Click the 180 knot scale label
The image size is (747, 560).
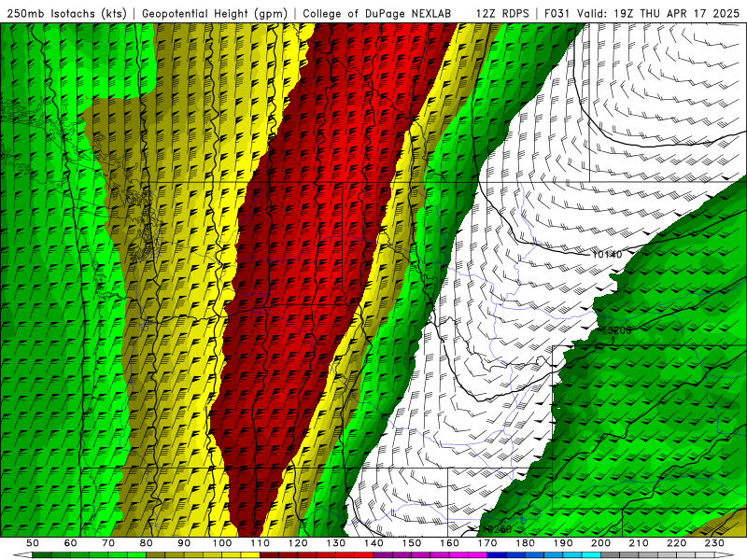(x=526, y=543)
